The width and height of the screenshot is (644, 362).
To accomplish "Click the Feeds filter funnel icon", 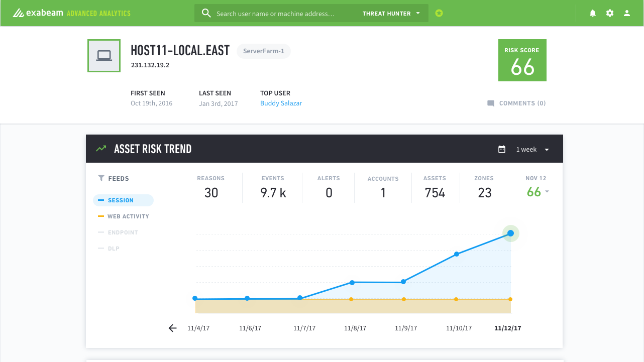I will [x=101, y=178].
